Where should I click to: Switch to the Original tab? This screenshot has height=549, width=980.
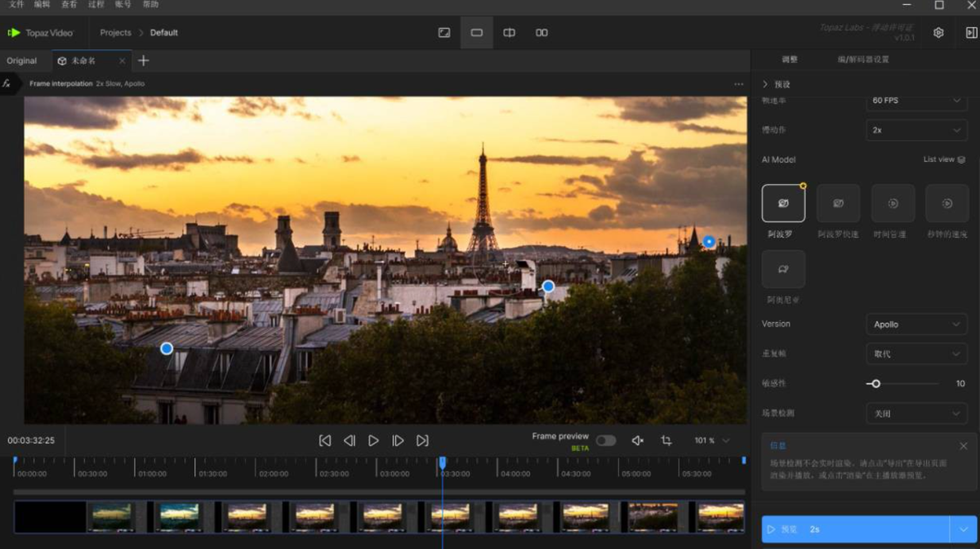pyautogui.click(x=22, y=60)
